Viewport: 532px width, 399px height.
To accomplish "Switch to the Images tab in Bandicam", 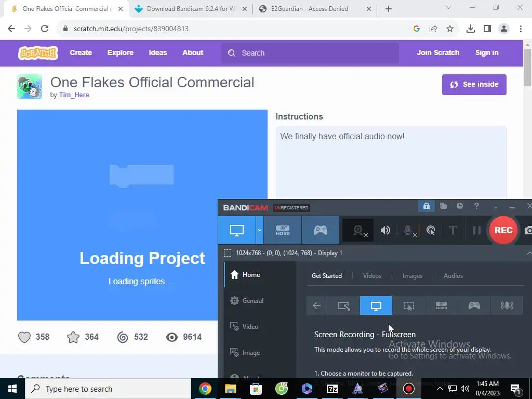I will tap(412, 276).
